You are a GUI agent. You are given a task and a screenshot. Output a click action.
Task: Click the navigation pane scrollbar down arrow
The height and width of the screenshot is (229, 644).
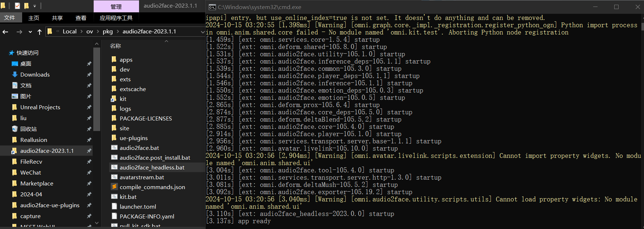click(x=97, y=223)
